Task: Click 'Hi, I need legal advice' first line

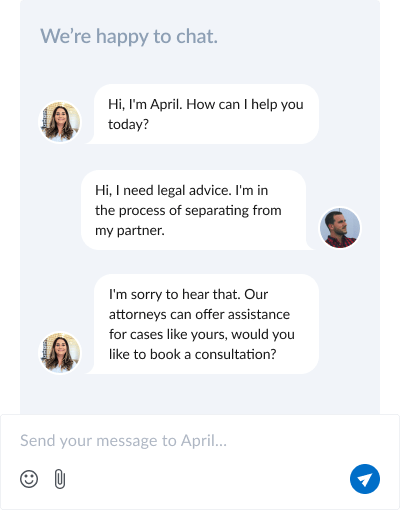Action: (x=163, y=191)
